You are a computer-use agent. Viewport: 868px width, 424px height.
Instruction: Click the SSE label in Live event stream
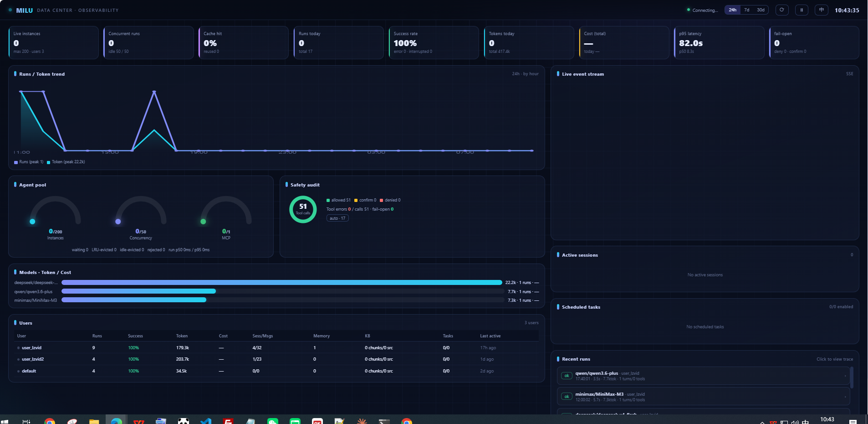pyautogui.click(x=850, y=74)
